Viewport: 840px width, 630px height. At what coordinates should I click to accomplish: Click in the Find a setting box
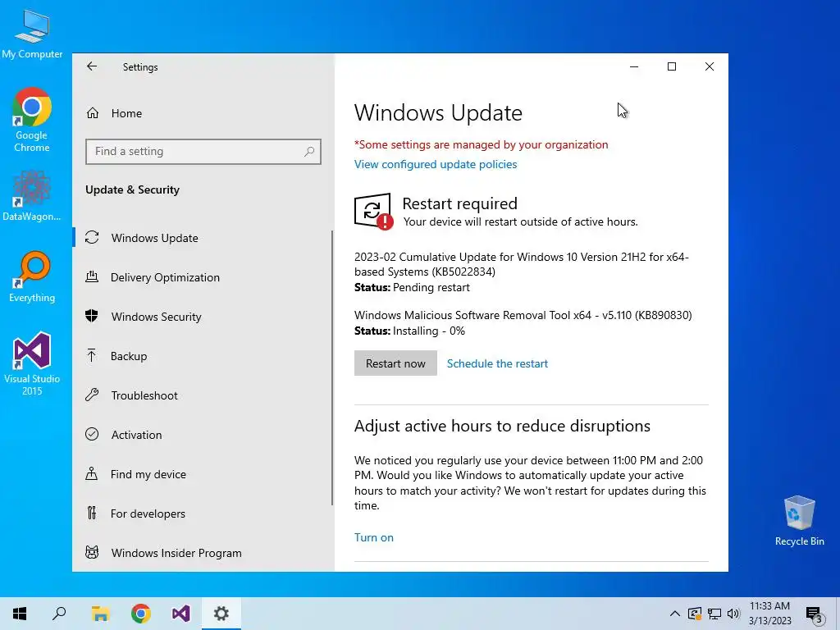(203, 152)
